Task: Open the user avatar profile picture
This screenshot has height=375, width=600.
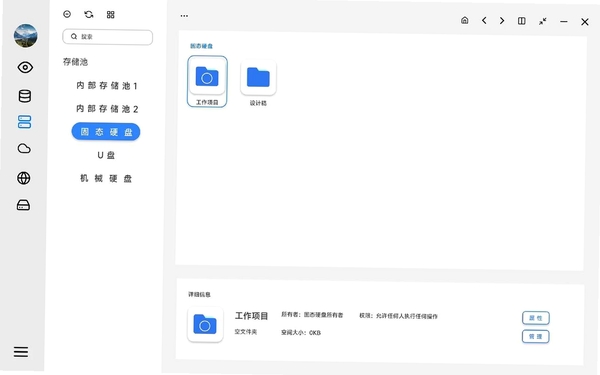Action: 26,36
